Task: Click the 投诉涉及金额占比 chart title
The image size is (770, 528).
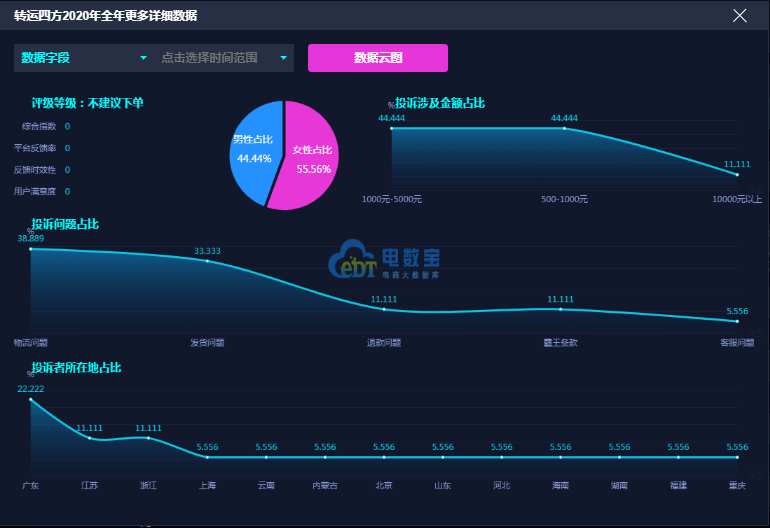Action: click(x=440, y=103)
